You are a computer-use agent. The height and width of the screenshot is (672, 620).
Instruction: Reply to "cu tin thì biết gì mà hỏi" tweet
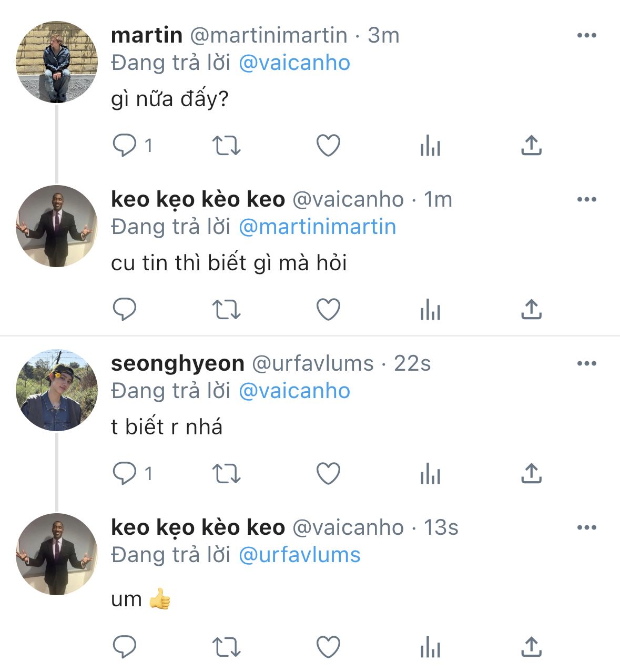[125, 310]
